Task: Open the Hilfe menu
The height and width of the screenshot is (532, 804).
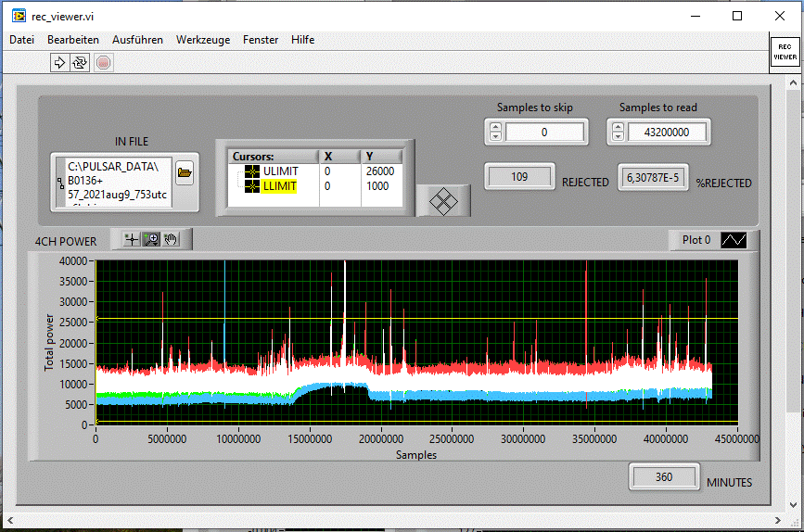Action: coord(302,40)
